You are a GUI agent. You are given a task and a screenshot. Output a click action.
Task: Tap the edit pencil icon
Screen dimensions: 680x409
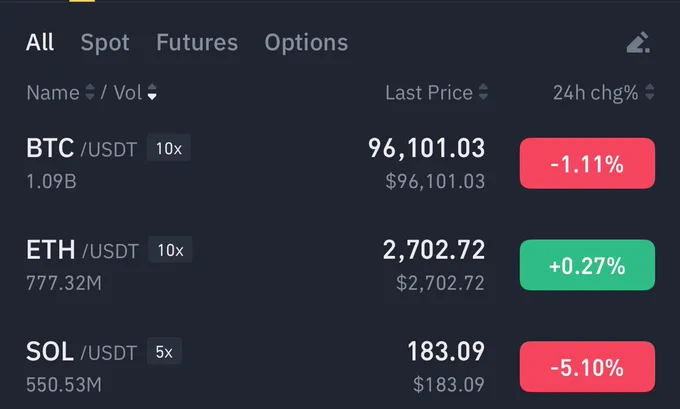[x=638, y=43]
